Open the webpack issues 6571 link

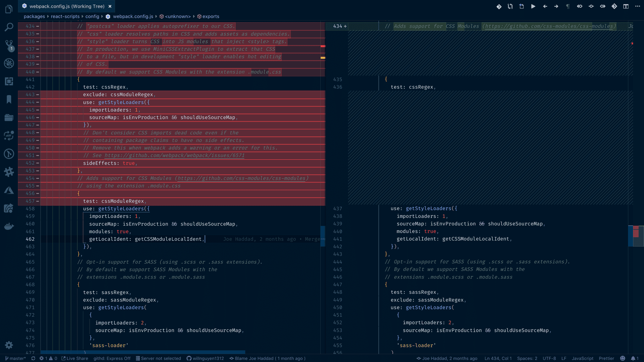(174, 156)
